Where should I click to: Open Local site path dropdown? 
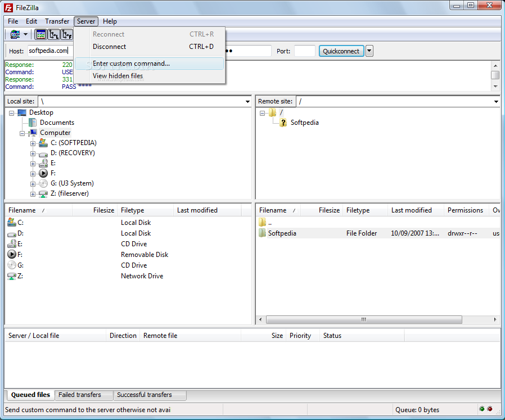247,101
